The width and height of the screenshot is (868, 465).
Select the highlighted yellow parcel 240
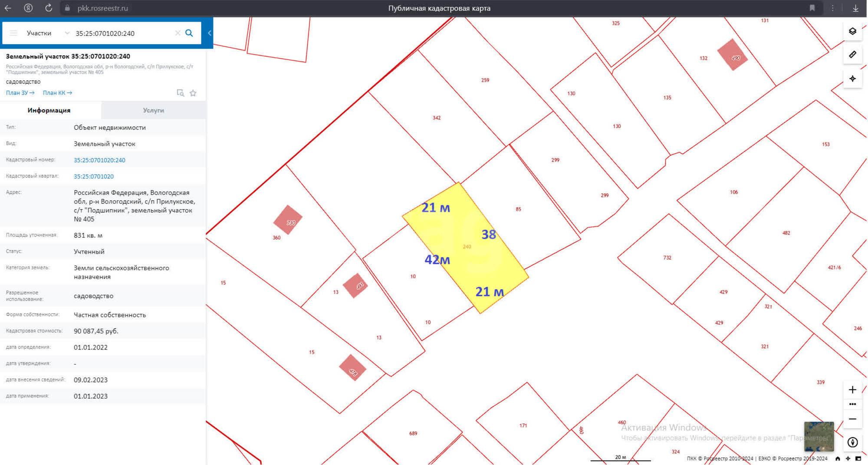467,247
